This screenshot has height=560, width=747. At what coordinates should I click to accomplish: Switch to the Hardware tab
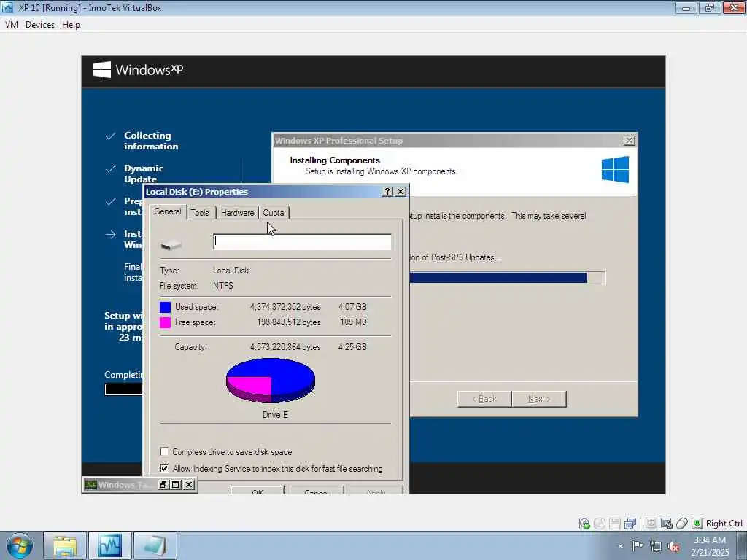coord(237,213)
